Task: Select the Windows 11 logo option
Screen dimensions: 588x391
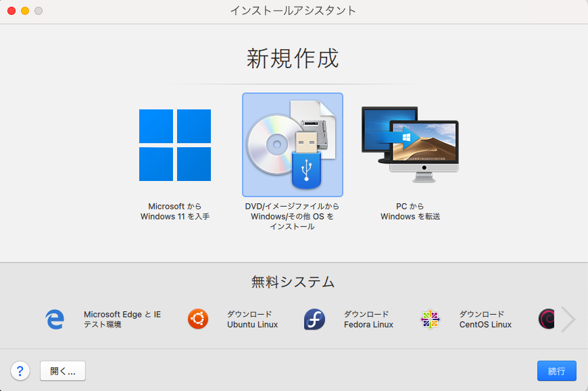Action: [x=175, y=145]
